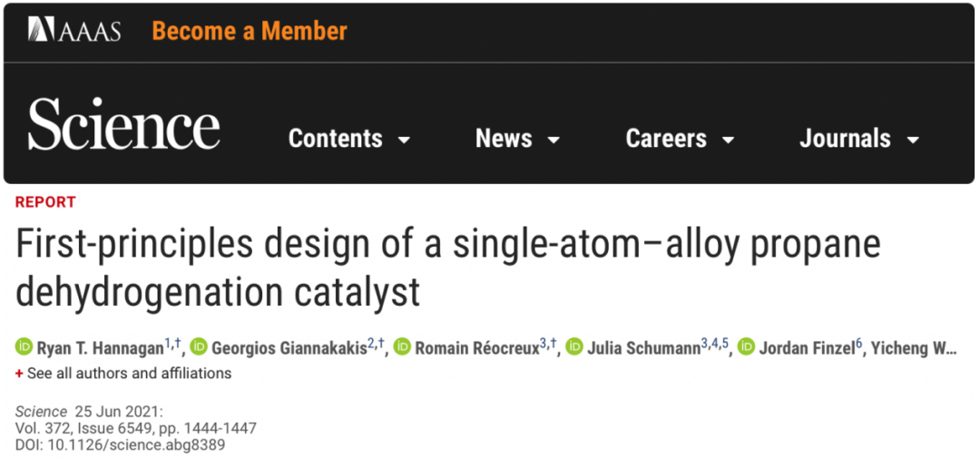Expand the Journals dropdown arrow
Image resolution: width=980 pixels, height=458 pixels.
[x=913, y=140]
